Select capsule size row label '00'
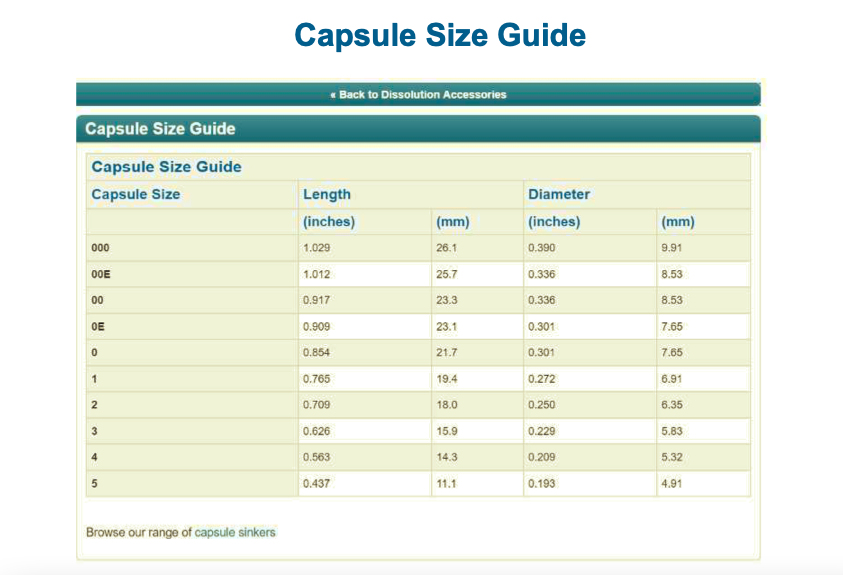The height and width of the screenshot is (575, 843). click(97, 300)
